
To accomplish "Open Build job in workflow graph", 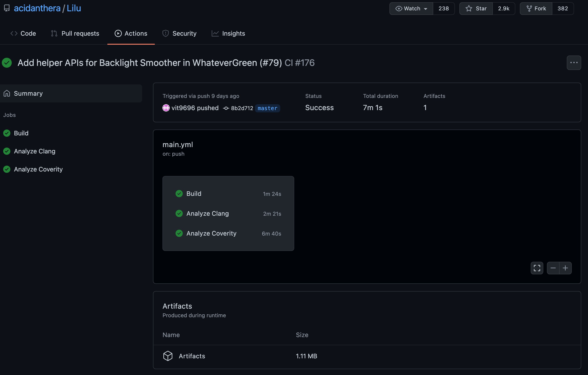I will [194, 194].
